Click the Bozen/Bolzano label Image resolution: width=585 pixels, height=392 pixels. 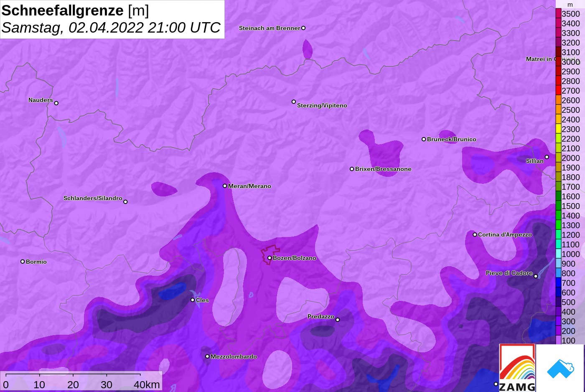click(295, 258)
